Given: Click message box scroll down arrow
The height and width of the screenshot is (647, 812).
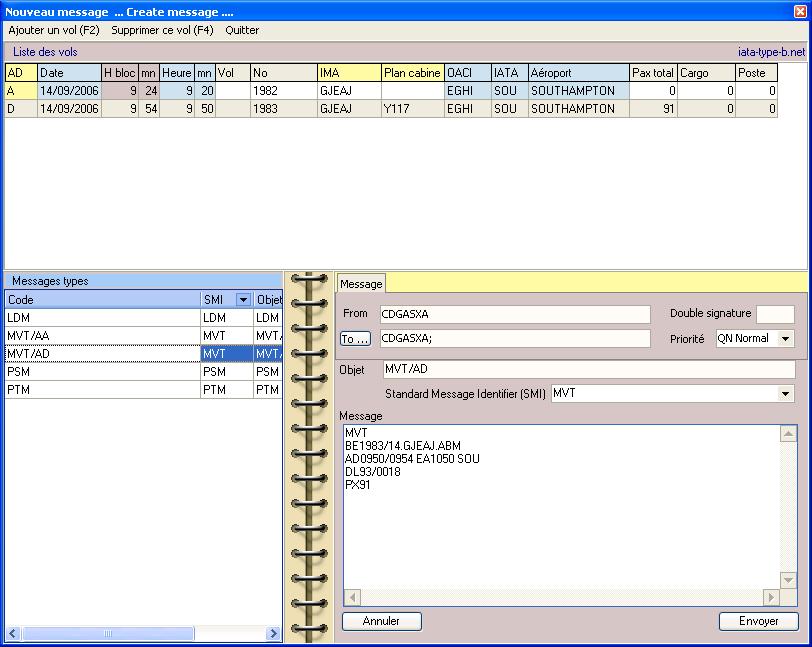Looking at the screenshot, I should click(788, 580).
